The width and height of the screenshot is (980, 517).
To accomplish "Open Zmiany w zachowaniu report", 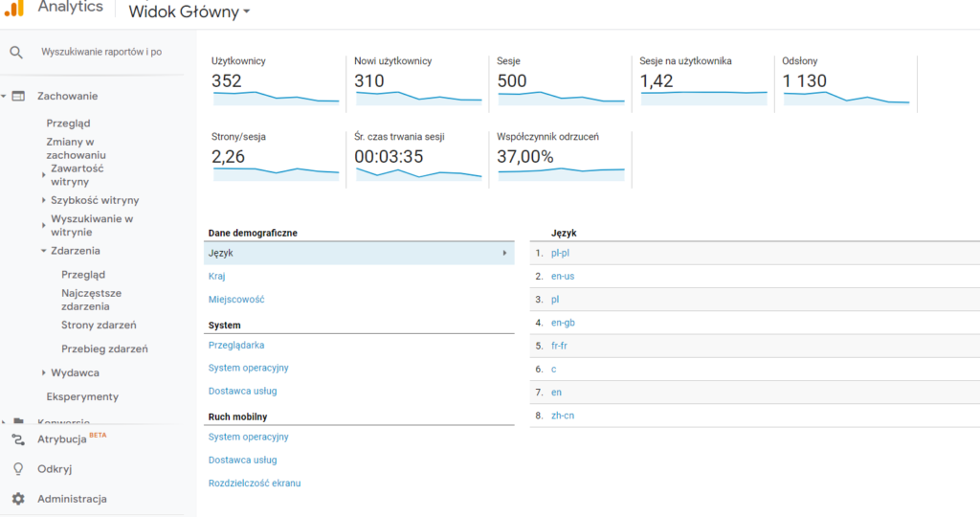I will 76,148.
